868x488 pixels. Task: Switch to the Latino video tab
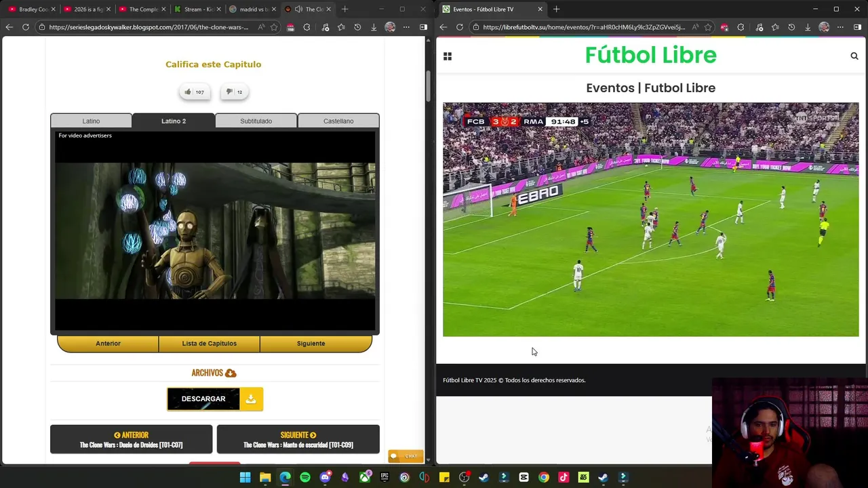tap(91, 121)
